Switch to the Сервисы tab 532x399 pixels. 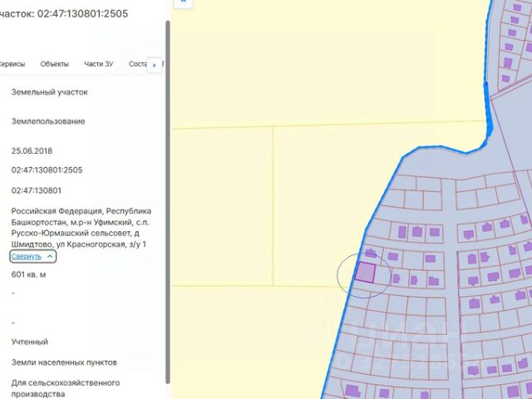click(12, 64)
